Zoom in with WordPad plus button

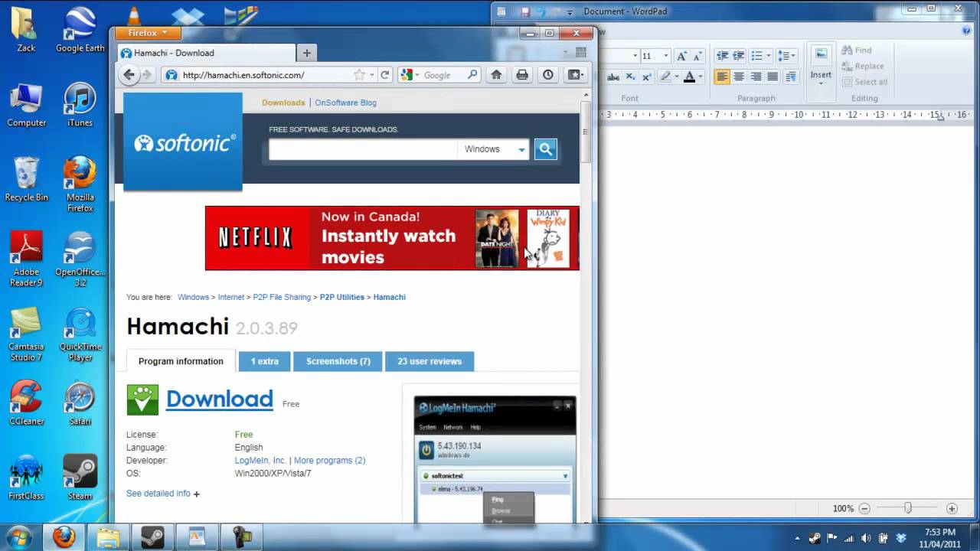click(952, 508)
